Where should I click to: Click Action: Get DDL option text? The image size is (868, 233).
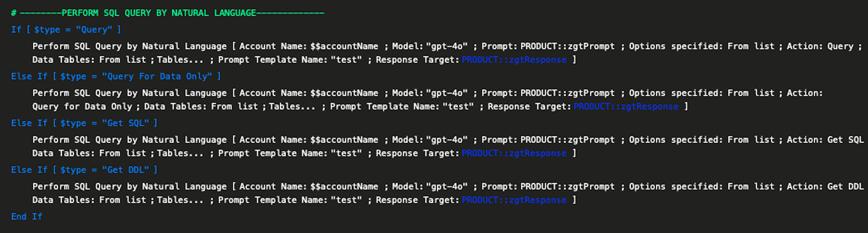pyautogui.click(x=825, y=187)
